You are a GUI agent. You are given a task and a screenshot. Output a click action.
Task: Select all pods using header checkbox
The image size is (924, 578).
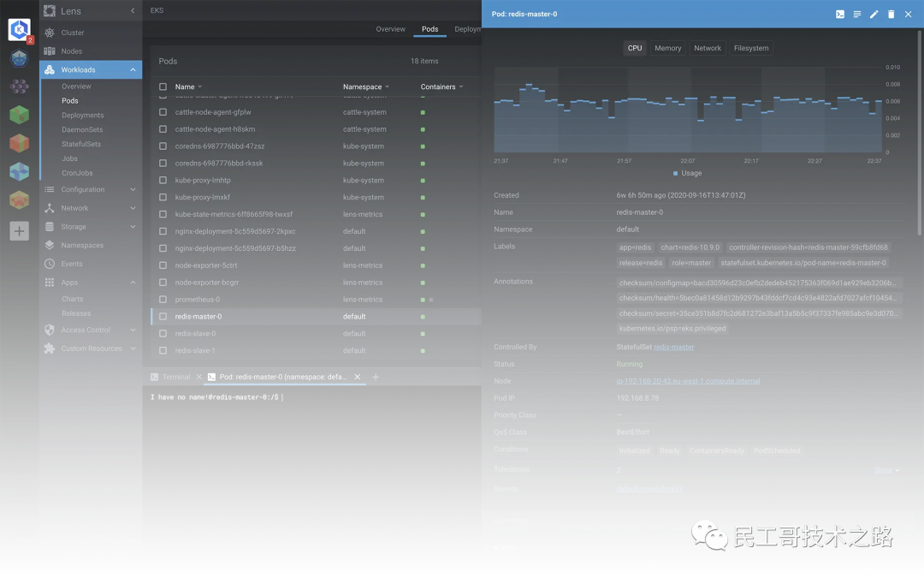(163, 86)
